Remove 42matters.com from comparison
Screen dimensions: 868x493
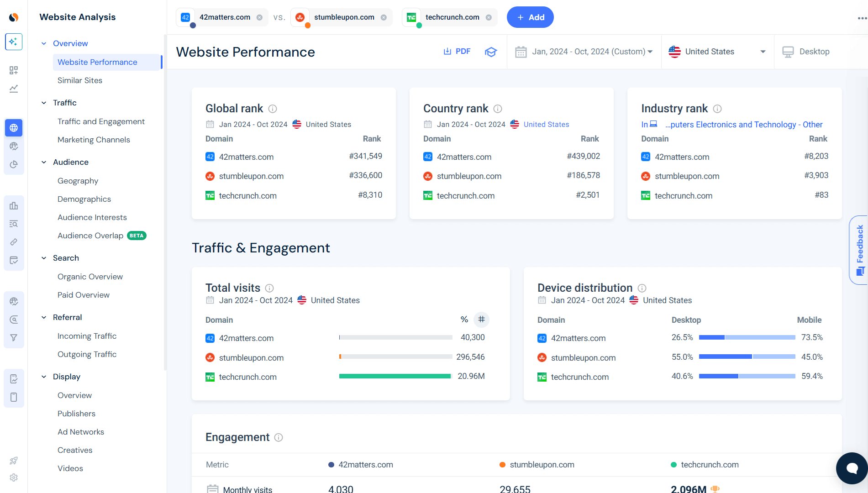tap(259, 17)
